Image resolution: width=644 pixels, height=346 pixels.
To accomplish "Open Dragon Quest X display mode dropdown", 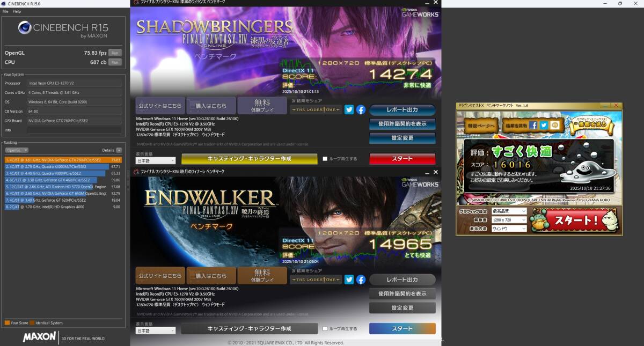I will 509,229.
